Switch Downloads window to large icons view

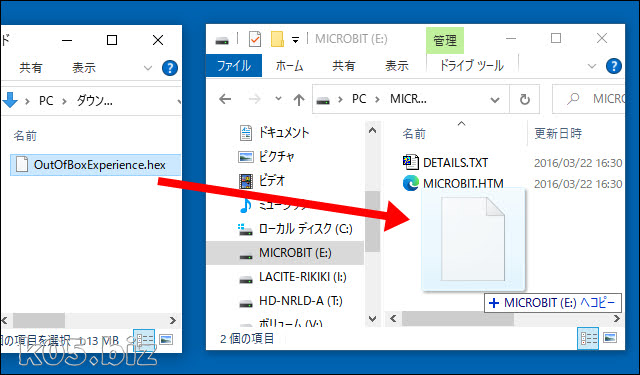pyautogui.click(x=166, y=339)
